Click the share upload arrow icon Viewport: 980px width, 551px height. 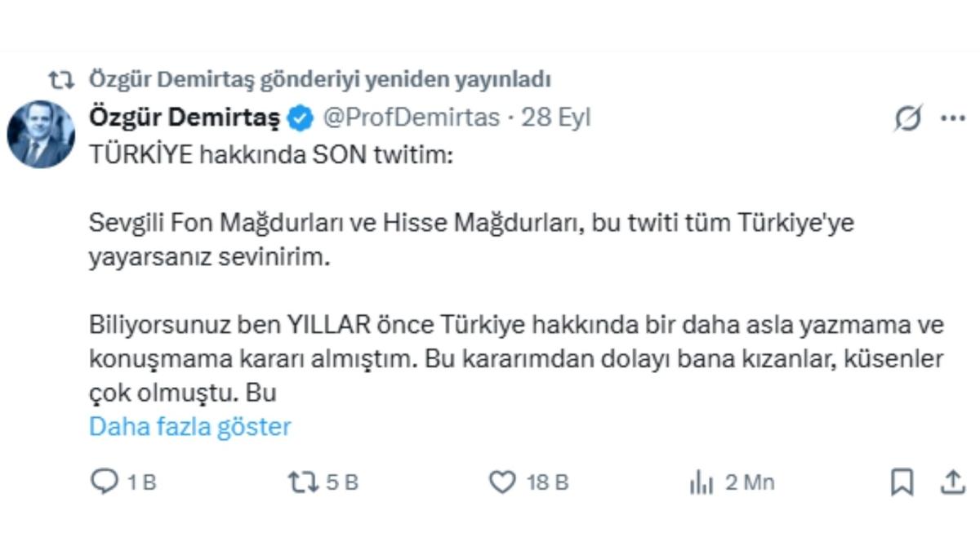[952, 482]
